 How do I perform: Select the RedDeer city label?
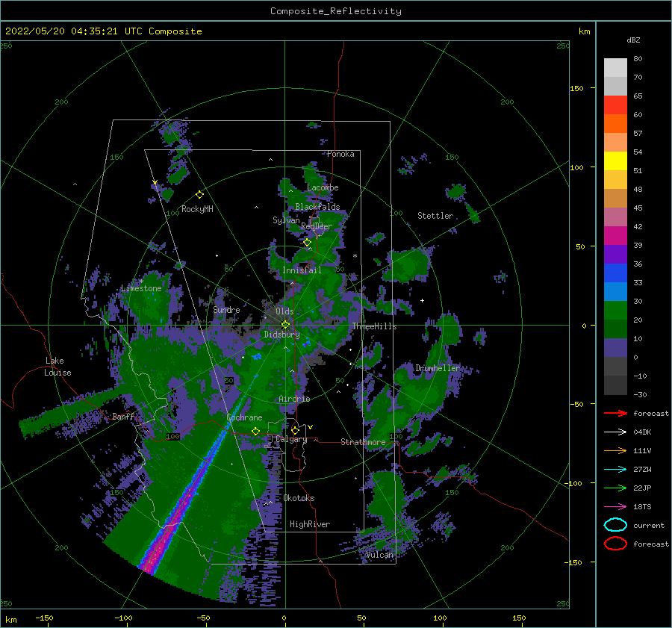coord(317,226)
